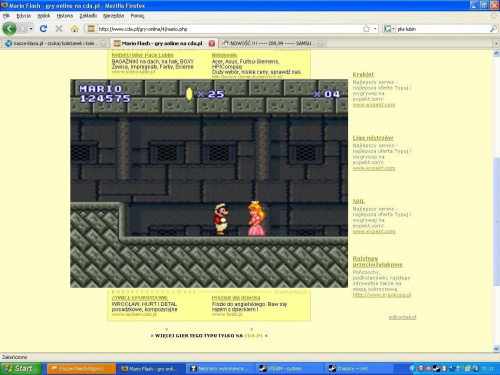Click the Windows Start button
Image resolution: width=500 pixels, height=375 pixels.
(21, 368)
